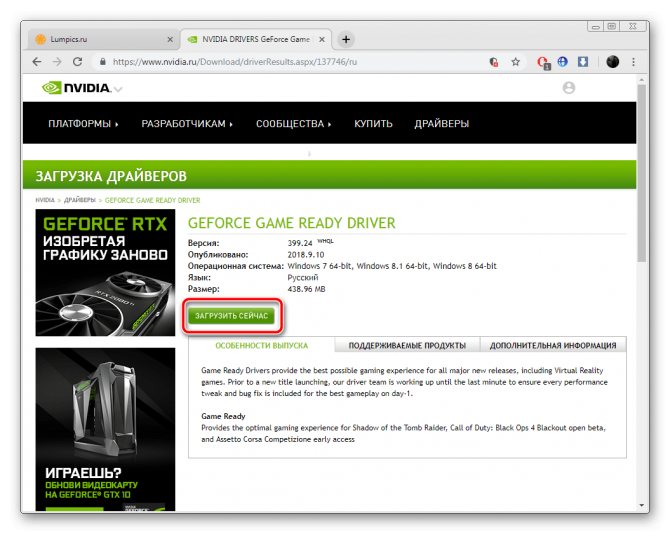Expand the РАЗРАБОТЧИКАМ menu
670x534 pixels.
click(187, 124)
